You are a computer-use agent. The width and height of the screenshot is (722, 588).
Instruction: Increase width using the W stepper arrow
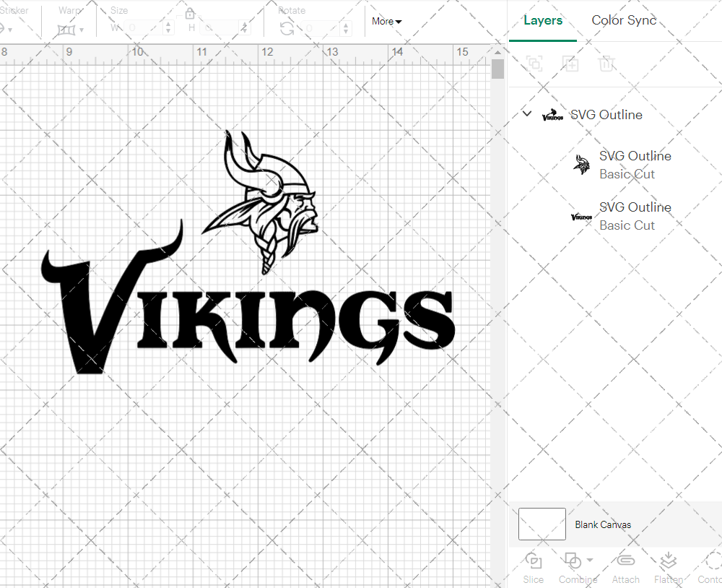(x=168, y=23)
